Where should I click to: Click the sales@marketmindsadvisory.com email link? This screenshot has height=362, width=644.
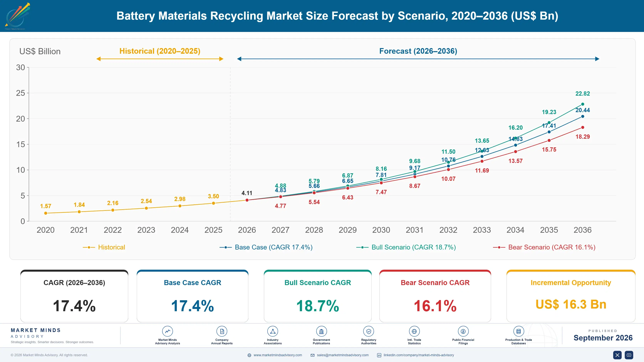343,355
